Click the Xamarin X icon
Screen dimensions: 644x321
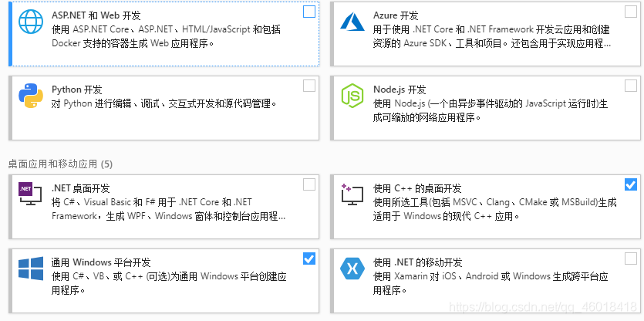[x=352, y=269]
